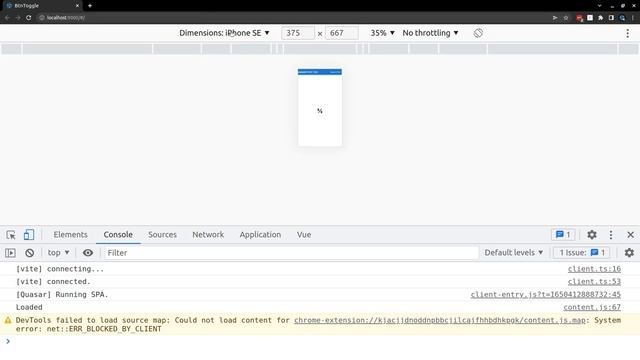Rotate the device orientation

478,33
